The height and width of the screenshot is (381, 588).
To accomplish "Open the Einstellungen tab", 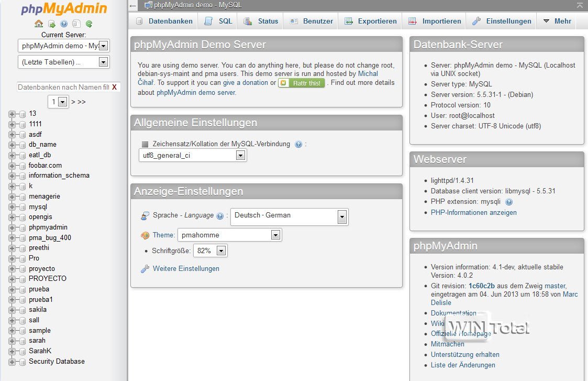I will point(502,21).
